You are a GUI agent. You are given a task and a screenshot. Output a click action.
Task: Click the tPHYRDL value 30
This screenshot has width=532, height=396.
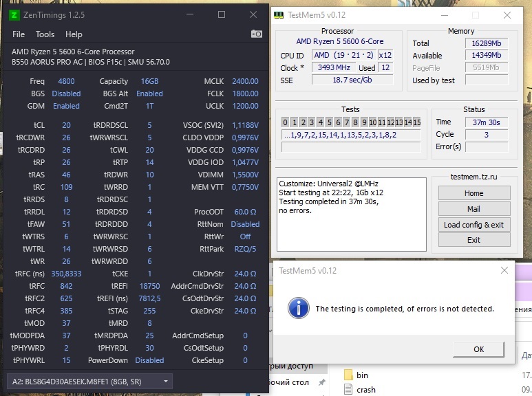149,348
